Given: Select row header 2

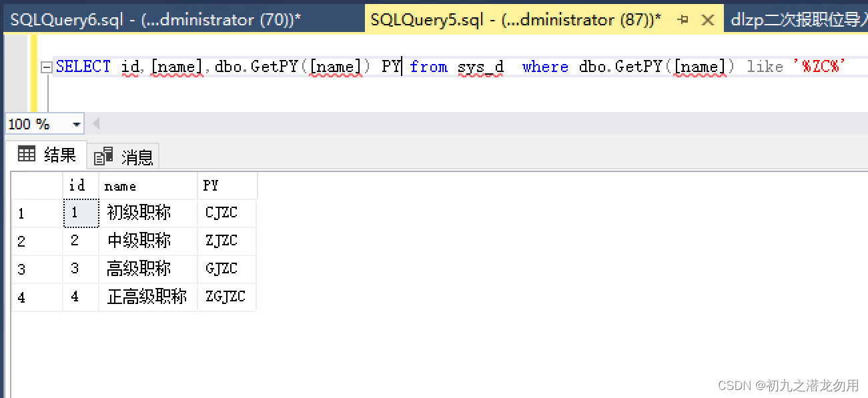Looking at the screenshot, I should tap(37, 241).
